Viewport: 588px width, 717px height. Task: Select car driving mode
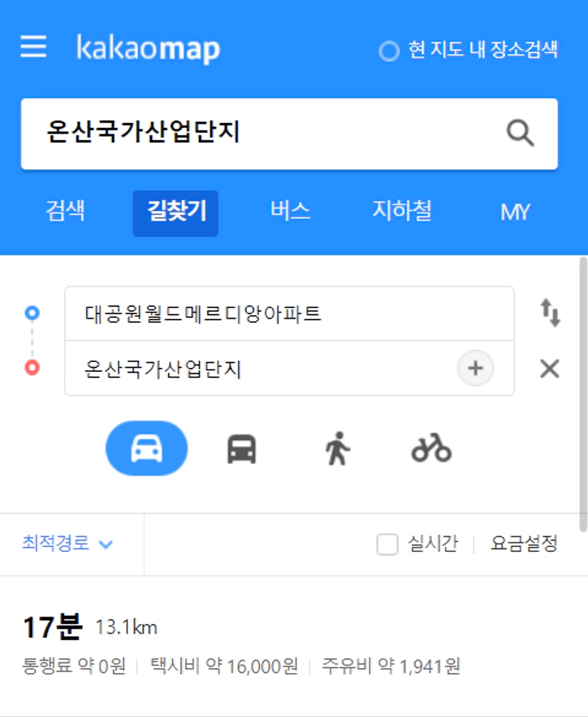pos(146,448)
